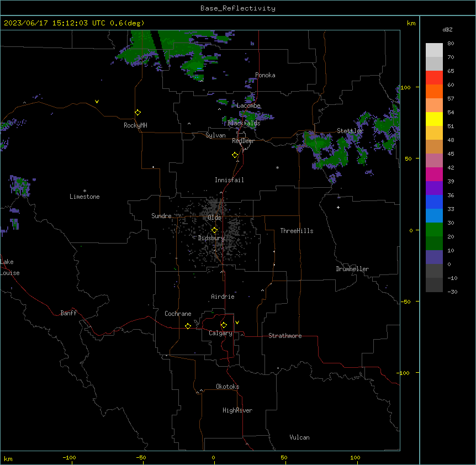Click the Blackfalds label
The height and width of the screenshot is (465, 476).
pos(244,123)
